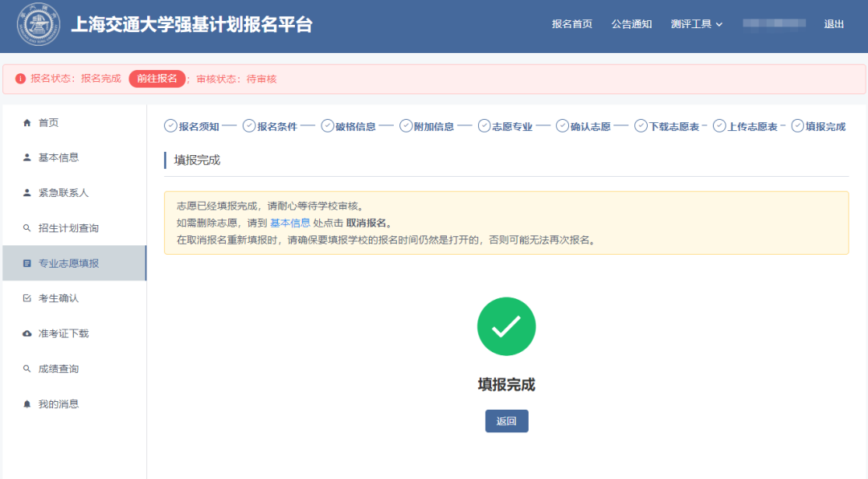Viewport: 868px width, 479px height.
Task: Click the 返回 button below the checkmark
Action: tap(506, 420)
